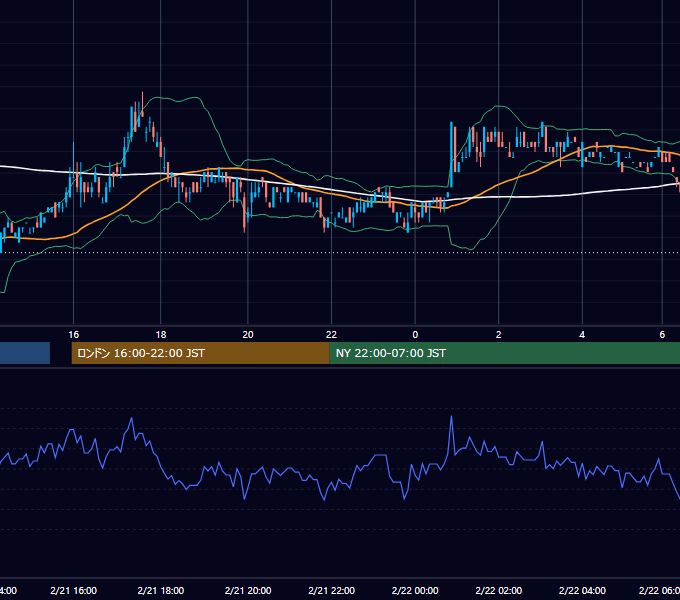Screen dimensions: 680x600
Task: Click the 2 hour label on the price chart axis
Action: pos(498,335)
